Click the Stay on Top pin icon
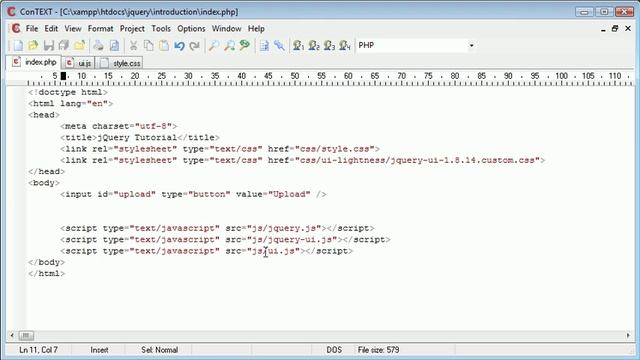The height and width of the screenshot is (360, 640). point(280,45)
